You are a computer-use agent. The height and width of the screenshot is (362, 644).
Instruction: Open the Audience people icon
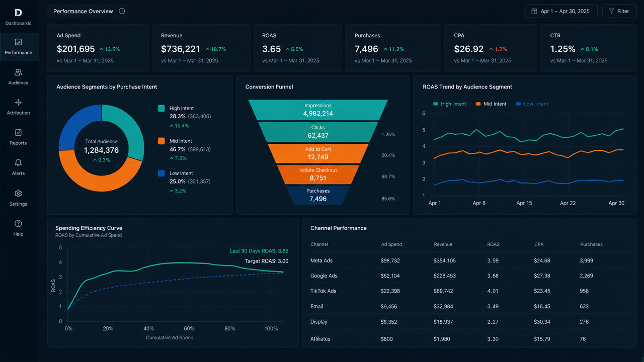(x=19, y=72)
